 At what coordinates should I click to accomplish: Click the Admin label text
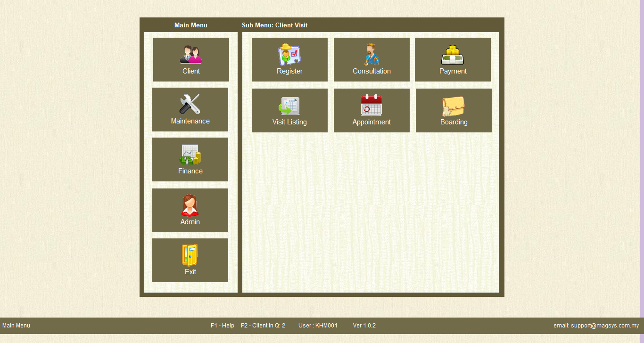(x=190, y=222)
